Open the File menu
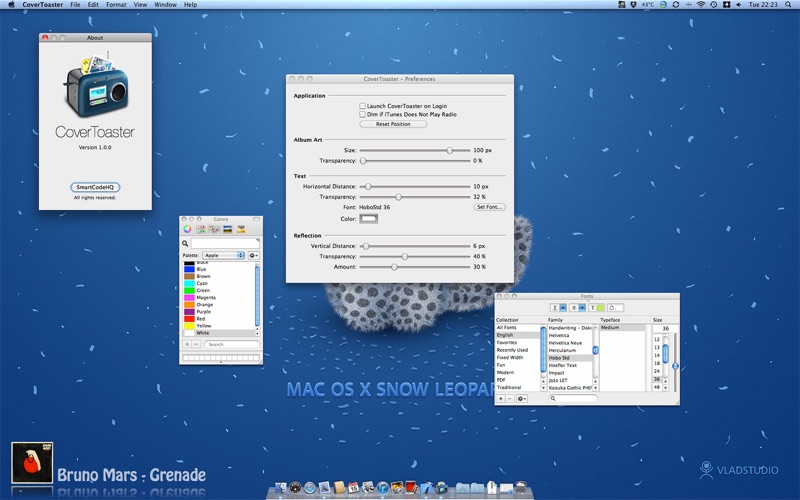The image size is (800, 500). pos(75,5)
